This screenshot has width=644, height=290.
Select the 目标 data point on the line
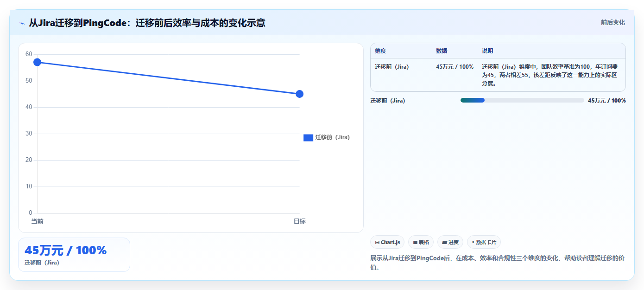coord(299,94)
